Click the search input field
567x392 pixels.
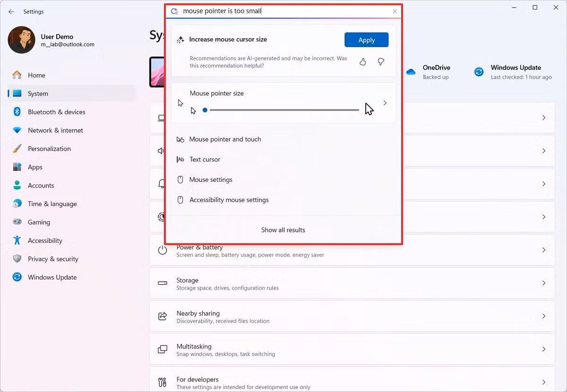pos(283,10)
